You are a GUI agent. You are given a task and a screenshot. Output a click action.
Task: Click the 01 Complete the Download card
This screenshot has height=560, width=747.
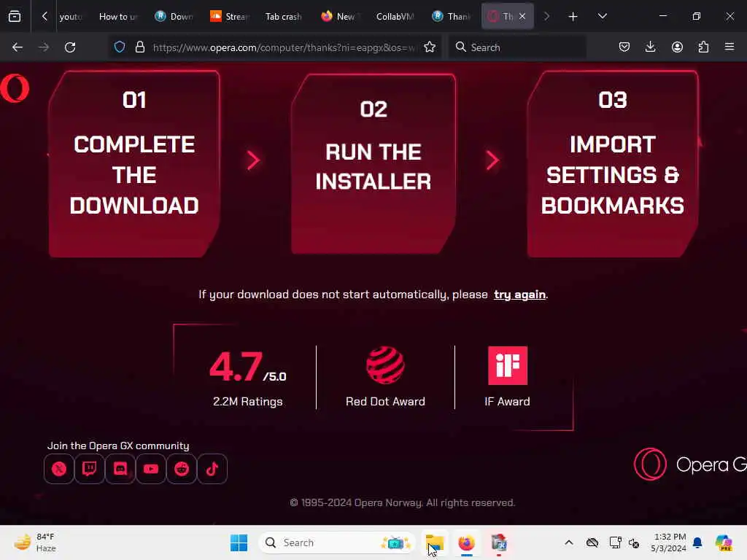tap(134, 164)
